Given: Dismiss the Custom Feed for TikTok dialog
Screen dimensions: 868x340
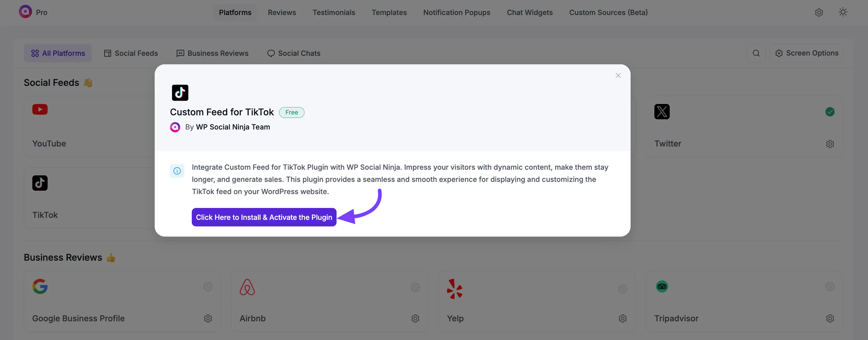Looking at the screenshot, I should [618, 75].
